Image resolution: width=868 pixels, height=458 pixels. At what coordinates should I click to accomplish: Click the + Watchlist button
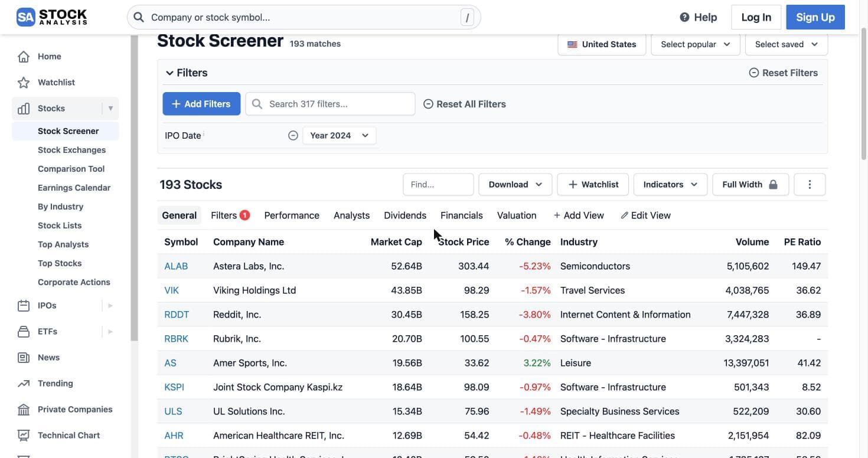pos(593,185)
